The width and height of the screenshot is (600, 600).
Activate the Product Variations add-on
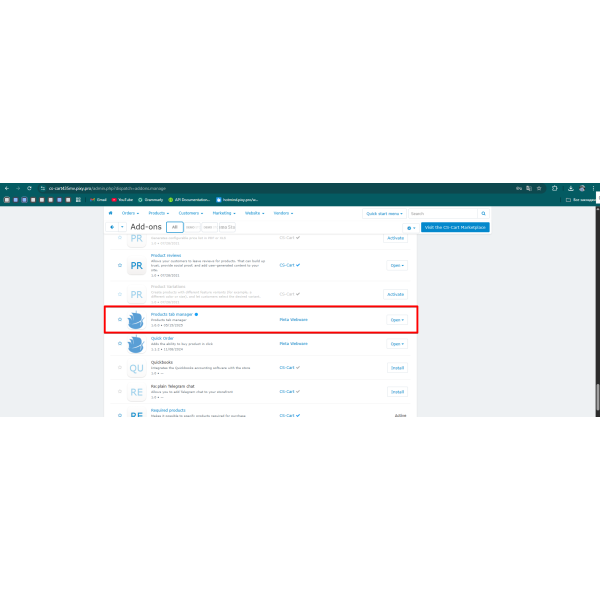395,294
